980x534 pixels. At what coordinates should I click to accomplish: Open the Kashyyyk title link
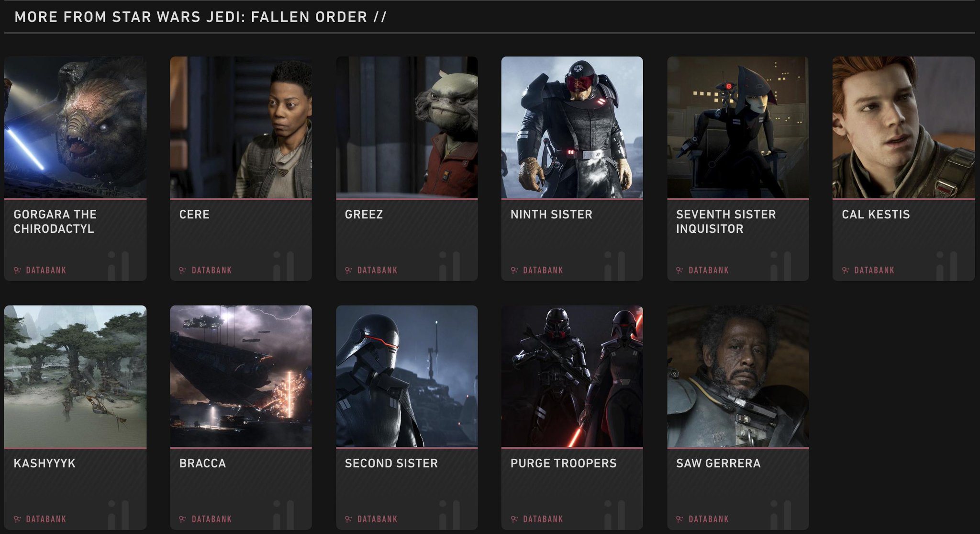pyautogui.click(x=45, y=463)
